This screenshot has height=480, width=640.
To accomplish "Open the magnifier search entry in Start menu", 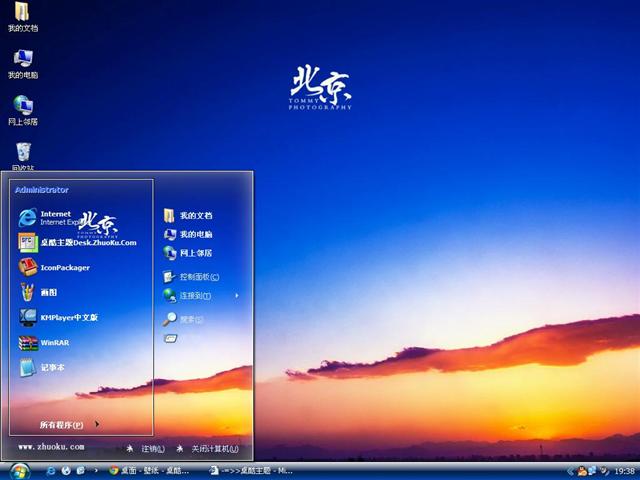I will pyautogui.click(x=183, y=319).
